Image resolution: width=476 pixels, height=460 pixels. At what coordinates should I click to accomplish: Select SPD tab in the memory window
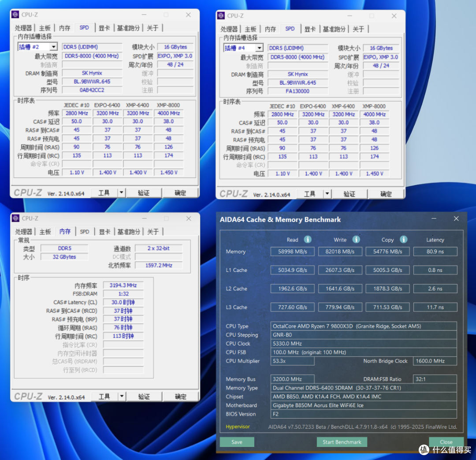point(84,231)
